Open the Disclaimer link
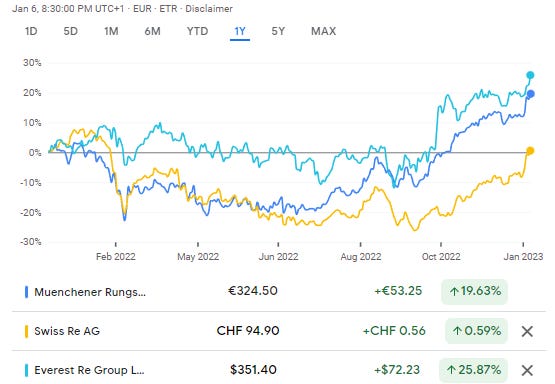The width and height of the screenshot is (555, 384). coord(209,8)
